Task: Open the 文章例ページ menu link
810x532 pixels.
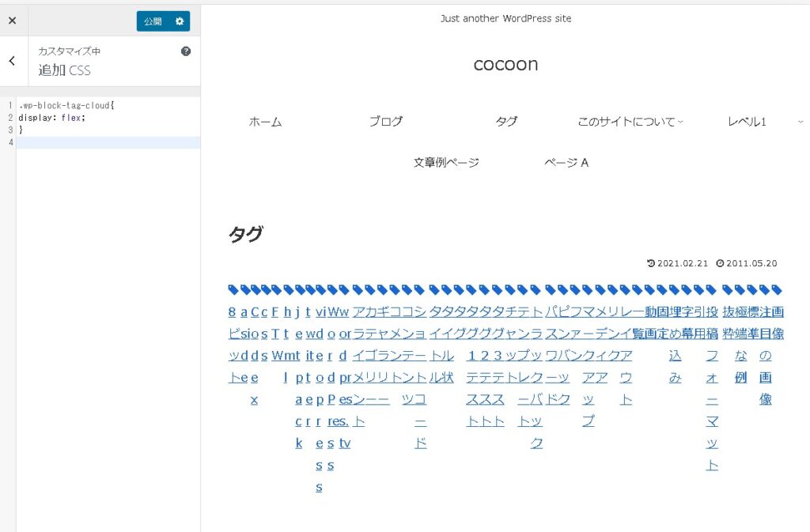Action: click(446, 163)
